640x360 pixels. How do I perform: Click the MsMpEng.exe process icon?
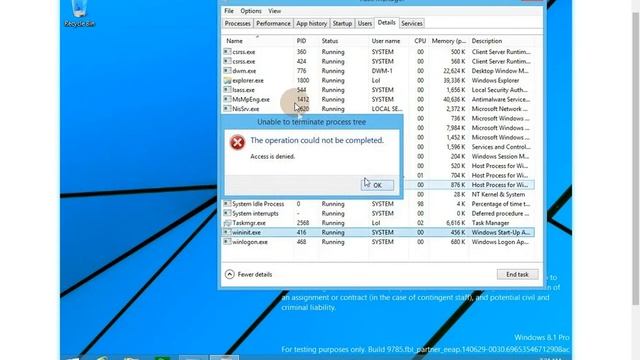pyautogui.click(x=227, y=99)
